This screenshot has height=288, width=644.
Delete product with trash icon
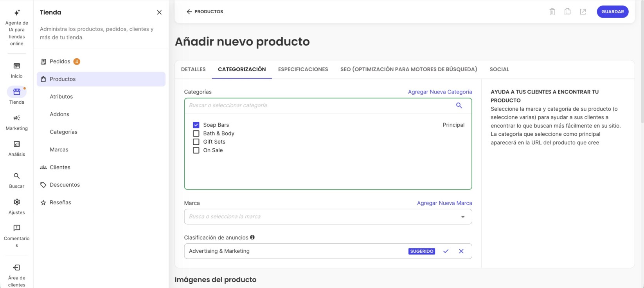coord(552,12)
